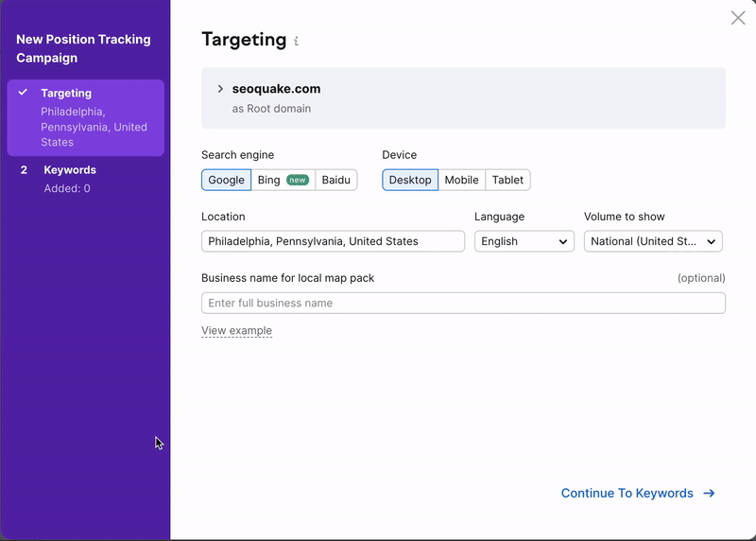Click the '(optional)' label
This screenshot has width=756, height=541.
(701, 278)
